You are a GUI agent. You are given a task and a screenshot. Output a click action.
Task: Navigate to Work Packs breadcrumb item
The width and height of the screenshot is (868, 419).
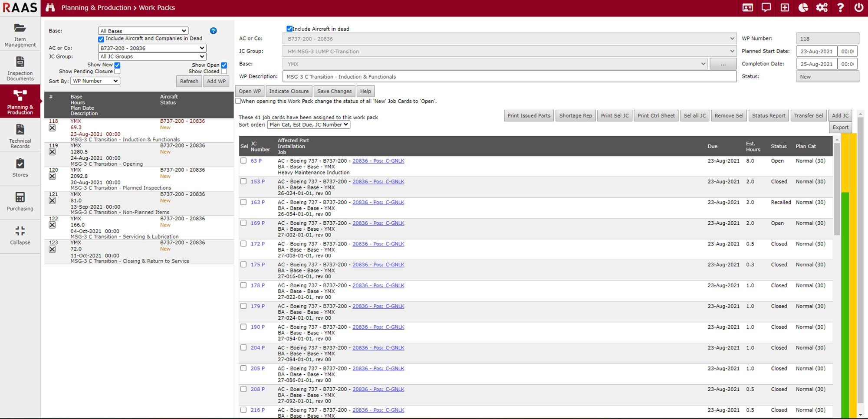click(x=158, y=7)
